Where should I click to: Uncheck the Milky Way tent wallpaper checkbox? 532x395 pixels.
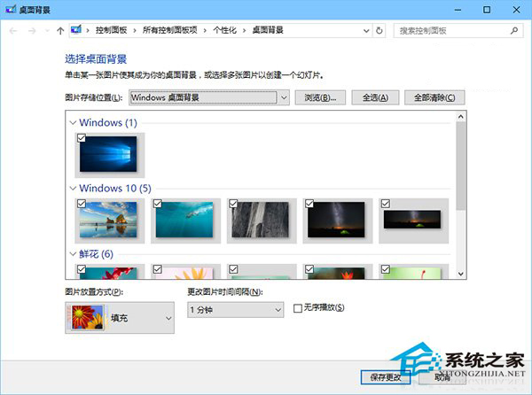click(x=309, y=204)
